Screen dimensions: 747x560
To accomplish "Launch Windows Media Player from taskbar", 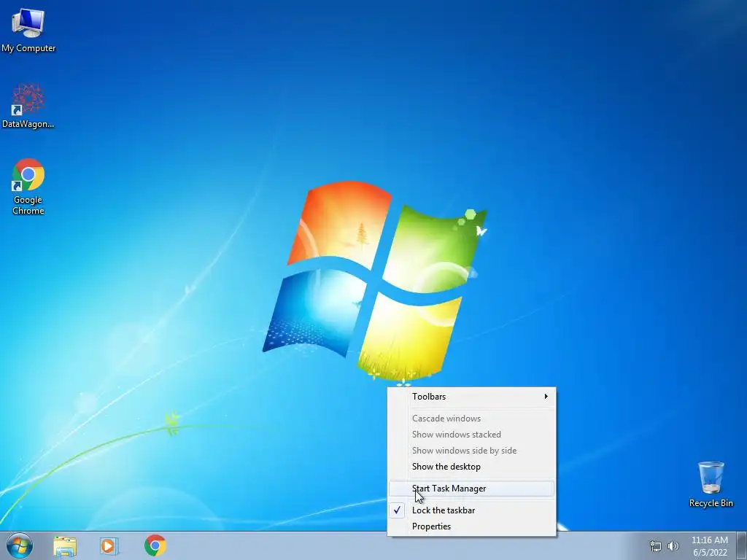I will (109, 546).
